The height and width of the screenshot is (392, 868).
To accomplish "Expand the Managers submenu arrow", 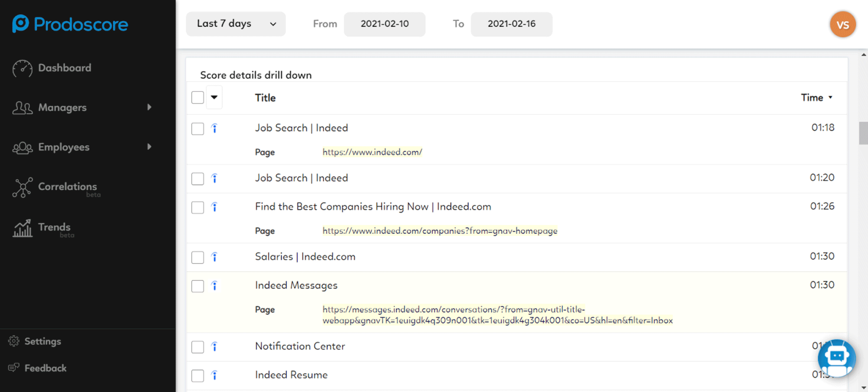I will [149, 107].
